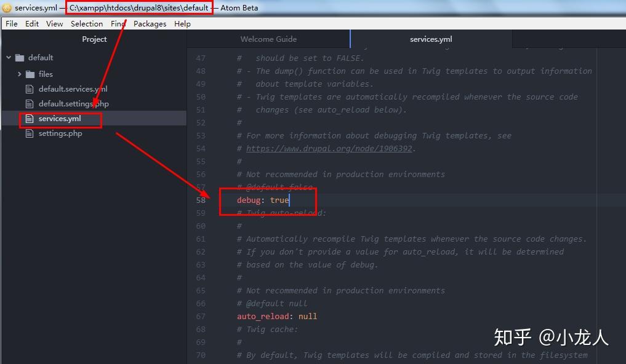Switch to the Welcome Guide tab
Viewport: 626px width, 364px height.
click(268, 39)
